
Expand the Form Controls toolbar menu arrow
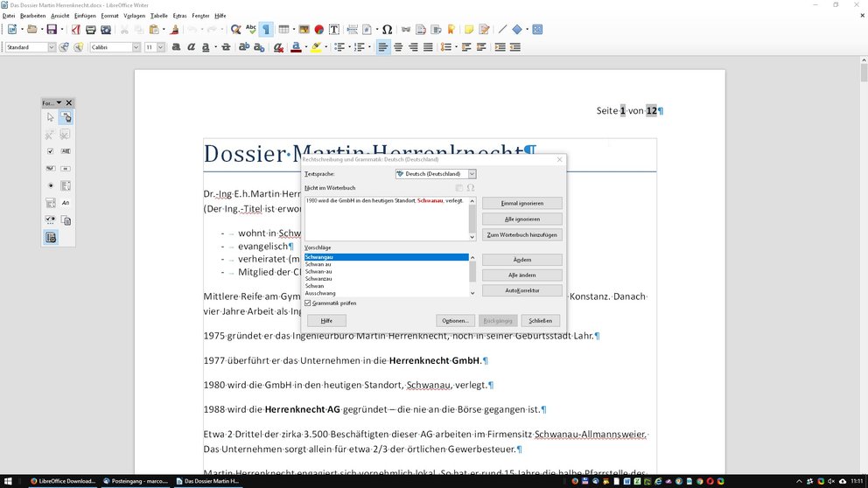tap(59, 102)
